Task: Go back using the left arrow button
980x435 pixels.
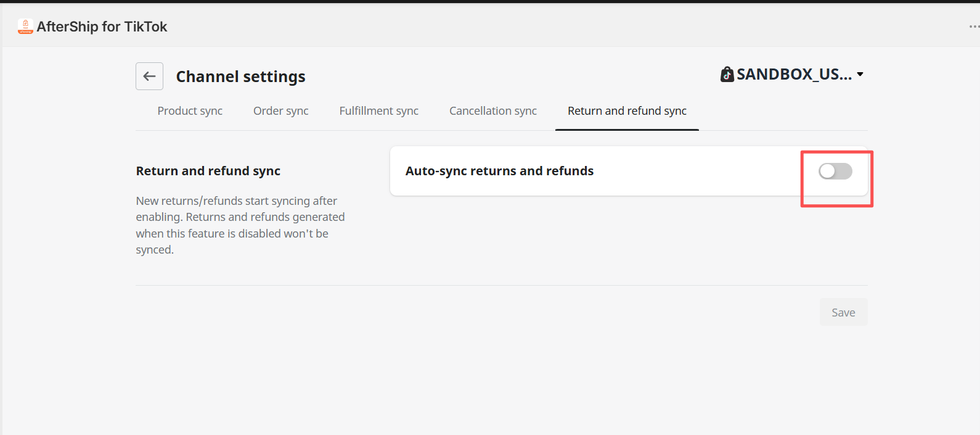Action: point(149,76)
